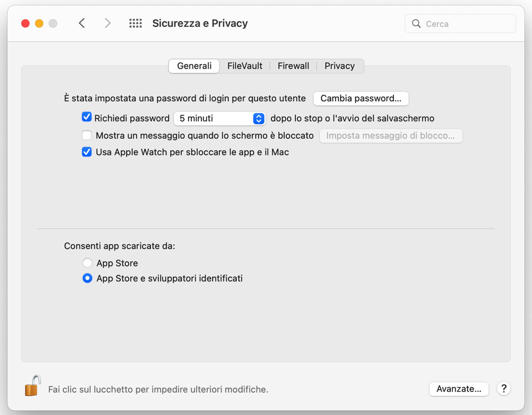Click the open padlock icon
Screen dimensions: 532x415
pyautogui.click(x=32, y=386)
